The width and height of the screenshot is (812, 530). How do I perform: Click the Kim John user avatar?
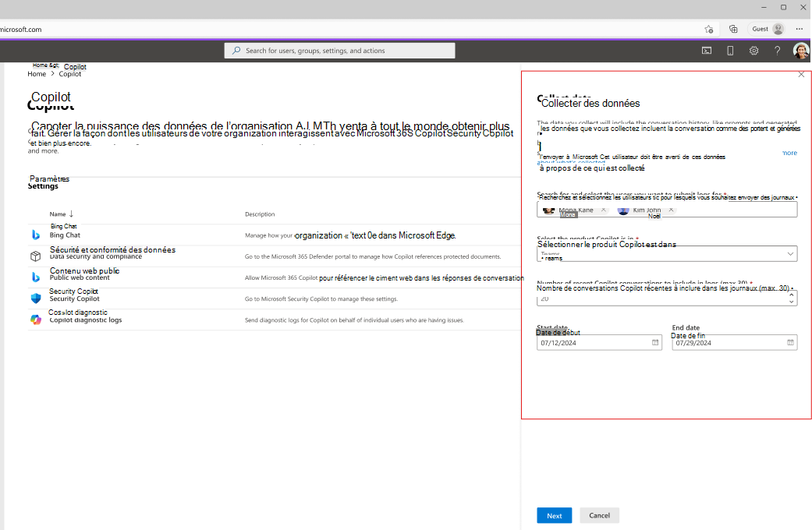(623, 210)
